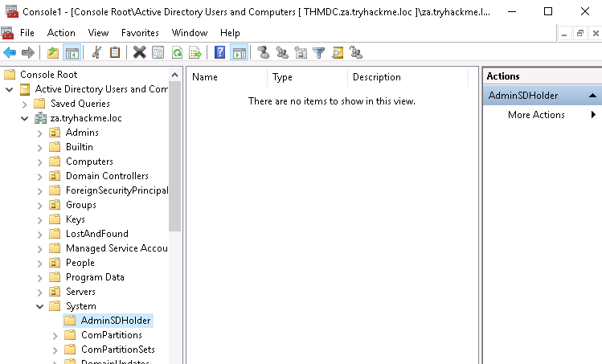The image size is (602, 364).
Task: Sort by the Description column header
Action: coord(407,77)
